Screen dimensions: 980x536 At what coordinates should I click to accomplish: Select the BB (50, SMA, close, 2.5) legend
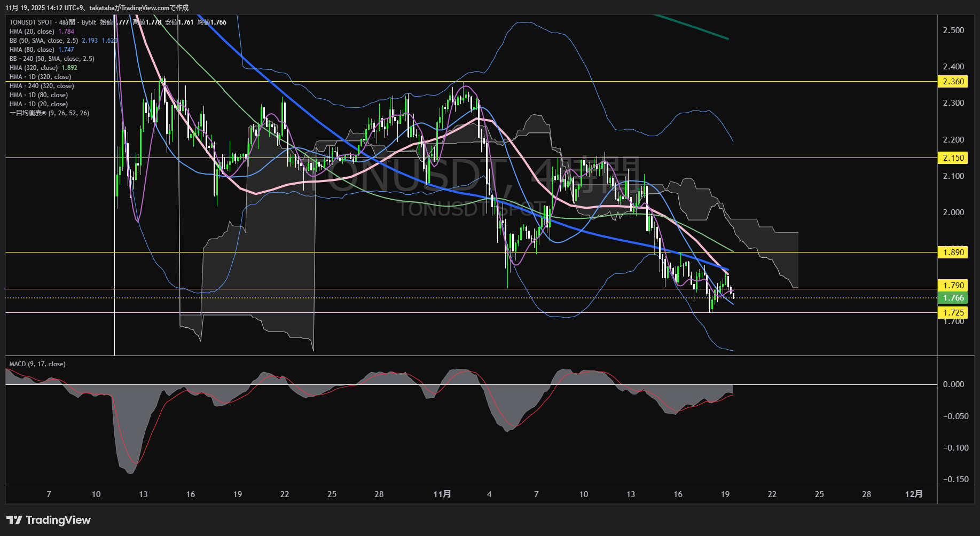pyautogui.click(x=44, y=41)
